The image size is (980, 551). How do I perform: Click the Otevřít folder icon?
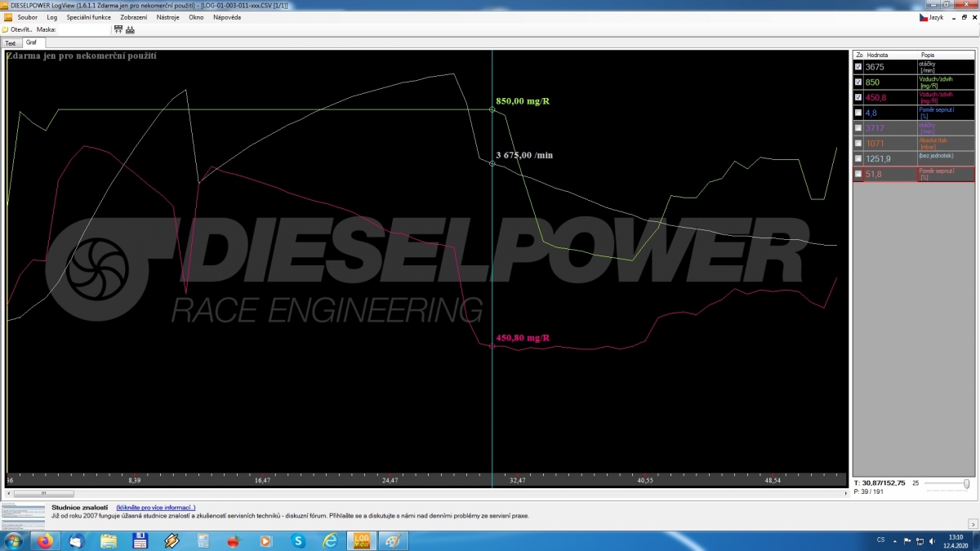tap(5, 29)
